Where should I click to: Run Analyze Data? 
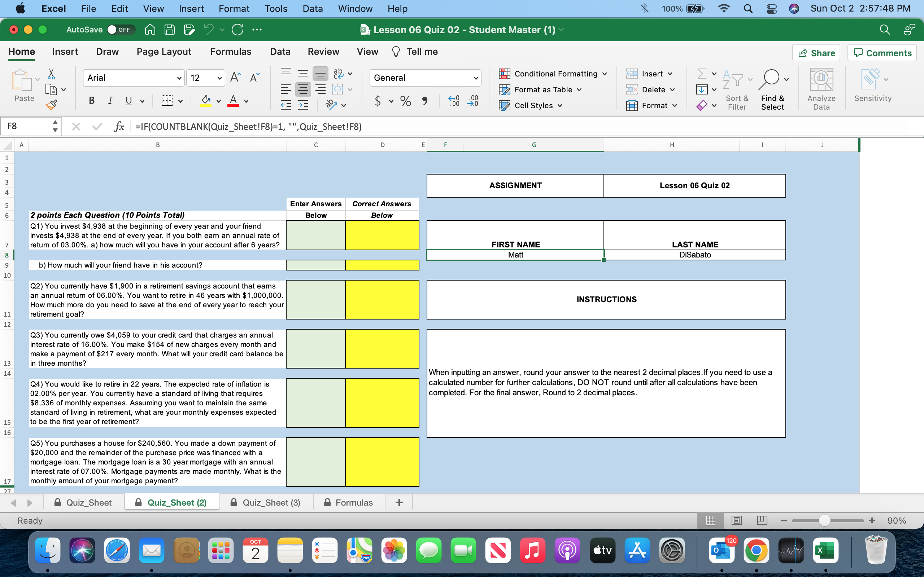coord(821,89)
